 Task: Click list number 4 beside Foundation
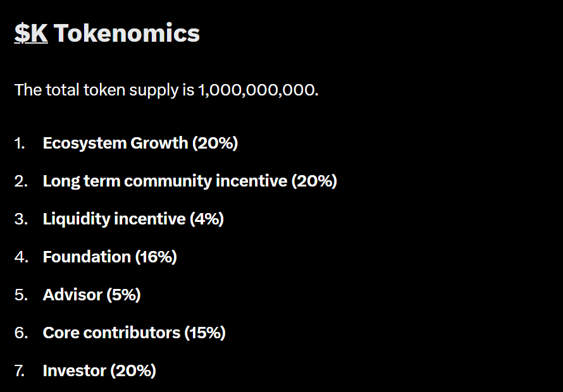[x=22, y=257]
